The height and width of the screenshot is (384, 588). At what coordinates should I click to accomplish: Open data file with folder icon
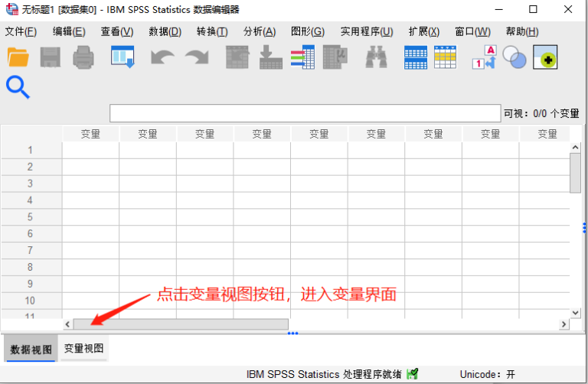click(18, 57)
